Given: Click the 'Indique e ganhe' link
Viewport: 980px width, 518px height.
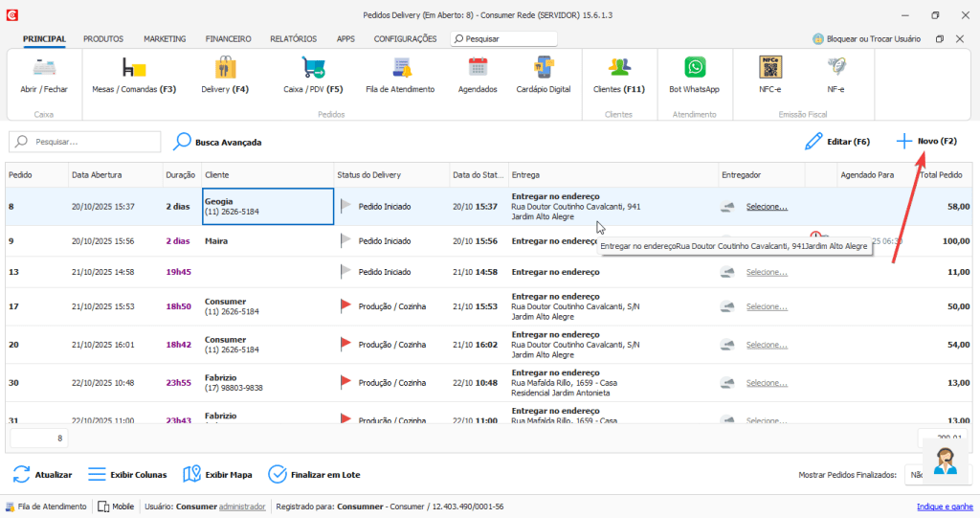Looking at the screenshot, I should coord(945,507).
